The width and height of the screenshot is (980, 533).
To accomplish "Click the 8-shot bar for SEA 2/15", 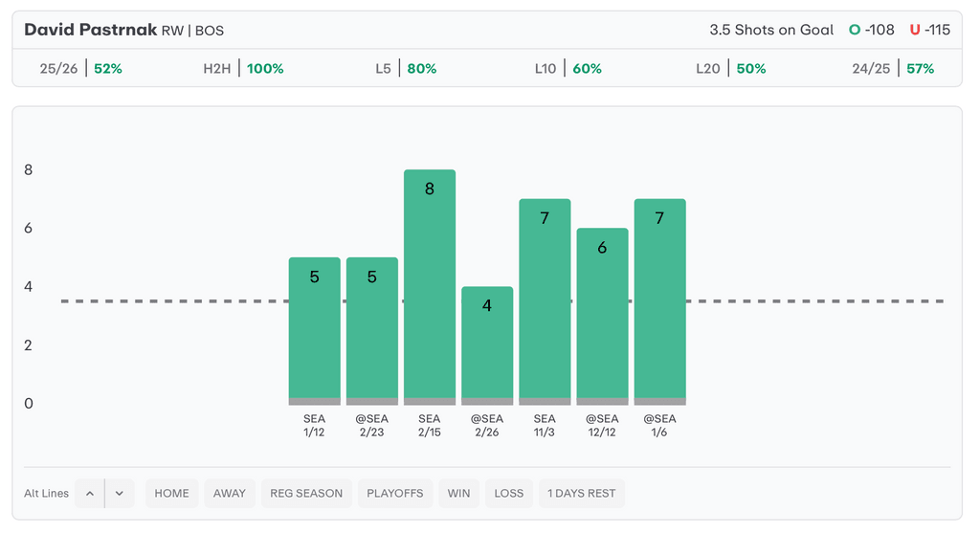I will (430, 287).
